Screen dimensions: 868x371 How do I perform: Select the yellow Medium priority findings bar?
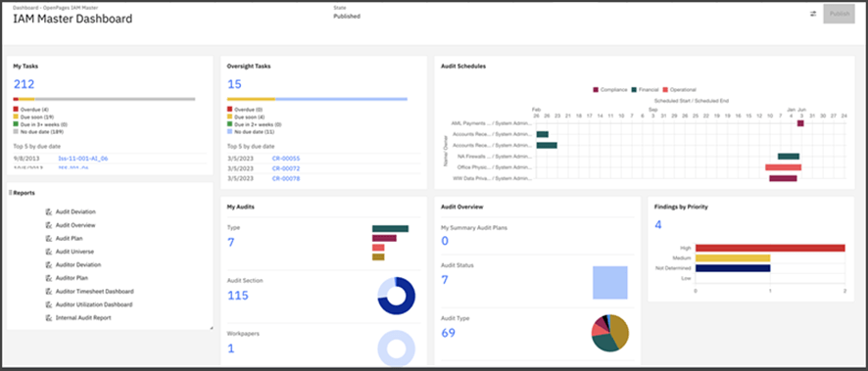coord(733,257)
